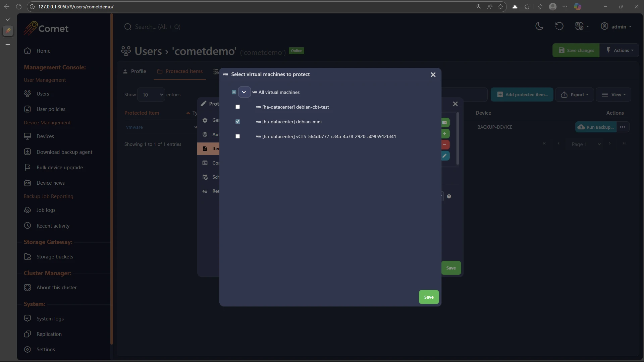Click the scrollbar in Protected Item dialog
Image resolution: width=644 pixels, height=362 pixels.
point(458,139)
